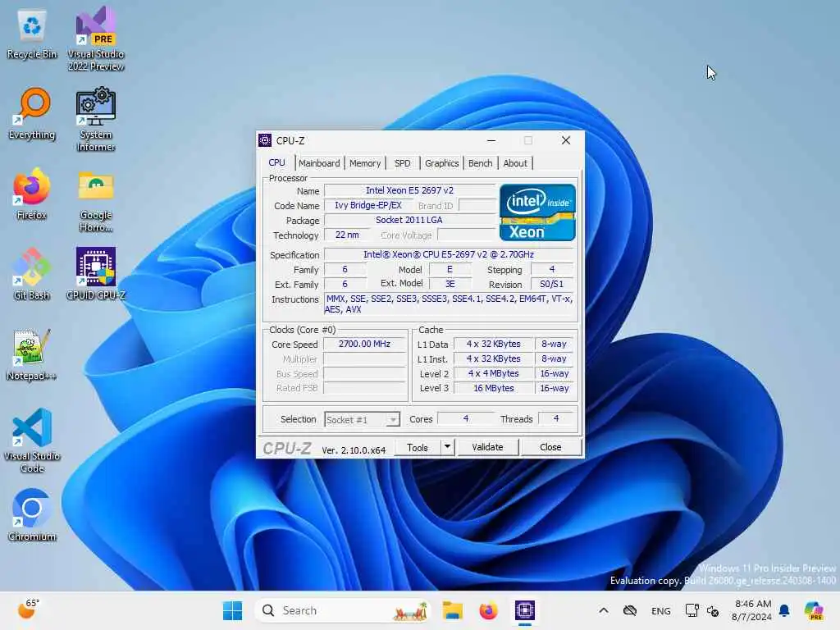Click the CPU-Z title bar app icon
840x630 pixels.
265,140
